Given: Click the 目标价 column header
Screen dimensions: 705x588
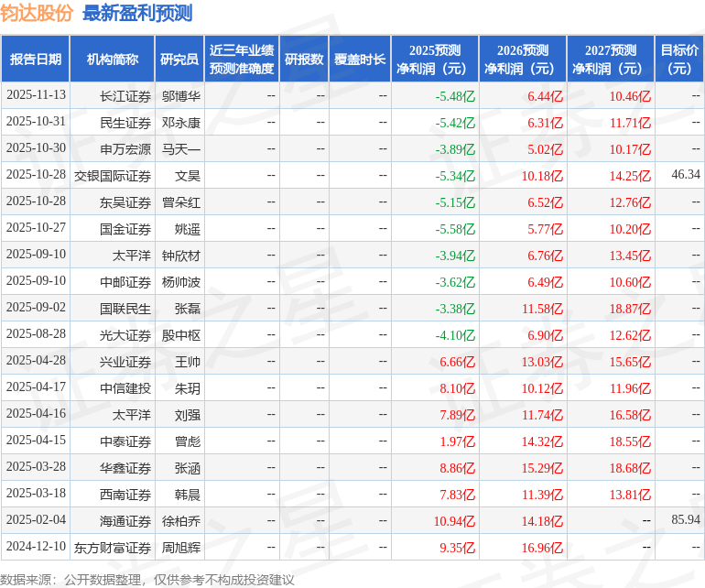Looking at the screenshot, I should pyautogui.click(x=679, y=60).
